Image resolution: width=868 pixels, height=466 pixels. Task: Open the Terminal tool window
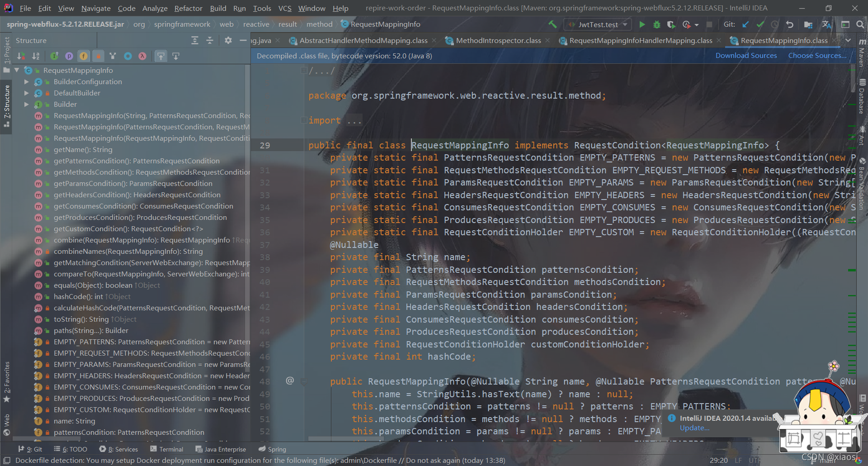tap(167, 449)
